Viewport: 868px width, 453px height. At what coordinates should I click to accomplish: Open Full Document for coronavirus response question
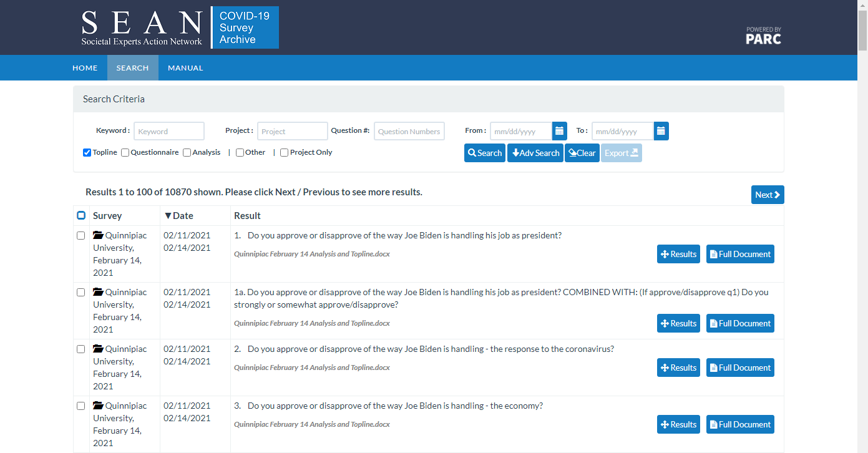point(740,368)
